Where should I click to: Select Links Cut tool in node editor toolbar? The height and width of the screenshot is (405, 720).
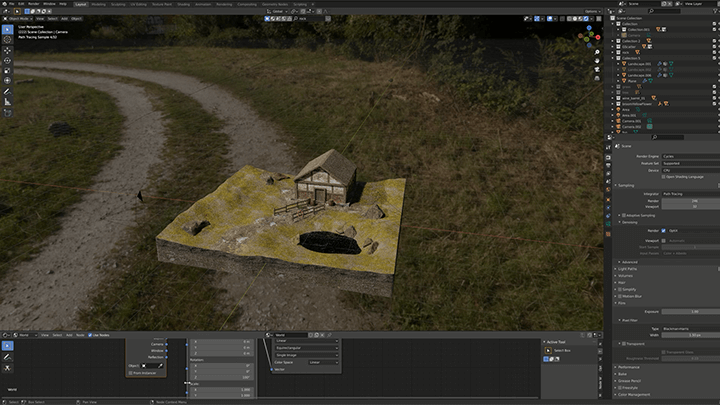tap(7, 368)
